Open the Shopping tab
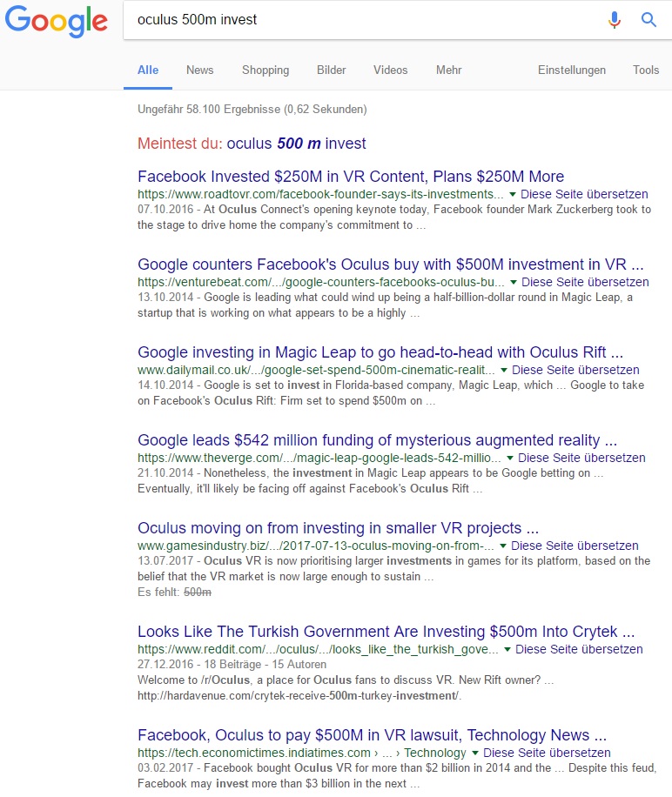672x797 pixels. pos(265,70)
